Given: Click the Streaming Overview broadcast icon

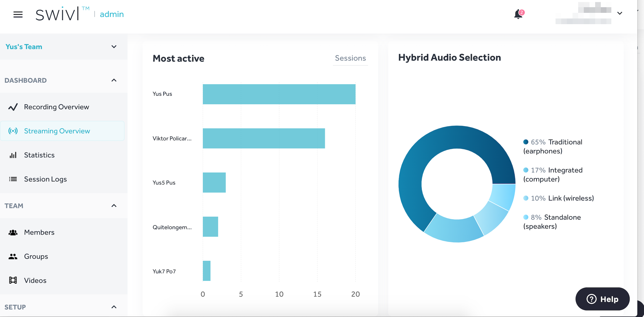Looking at the screenshot, I should click(x=13, y=131).
